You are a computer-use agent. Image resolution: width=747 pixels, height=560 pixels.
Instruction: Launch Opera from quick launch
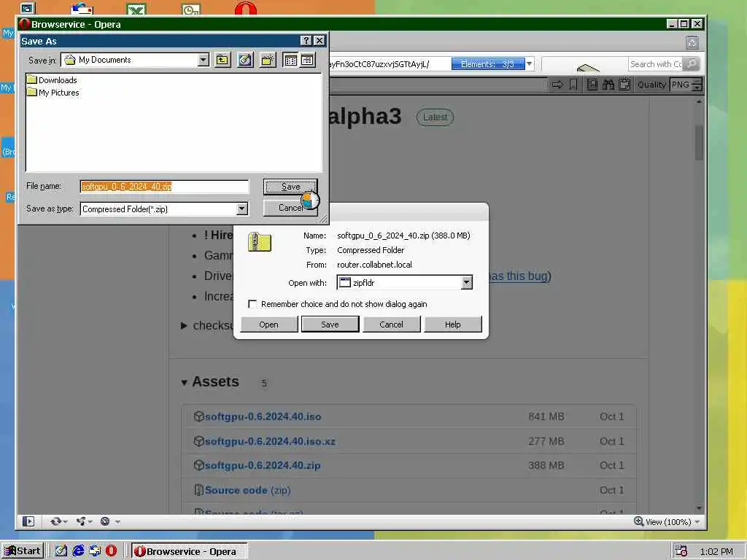[111, 551]
